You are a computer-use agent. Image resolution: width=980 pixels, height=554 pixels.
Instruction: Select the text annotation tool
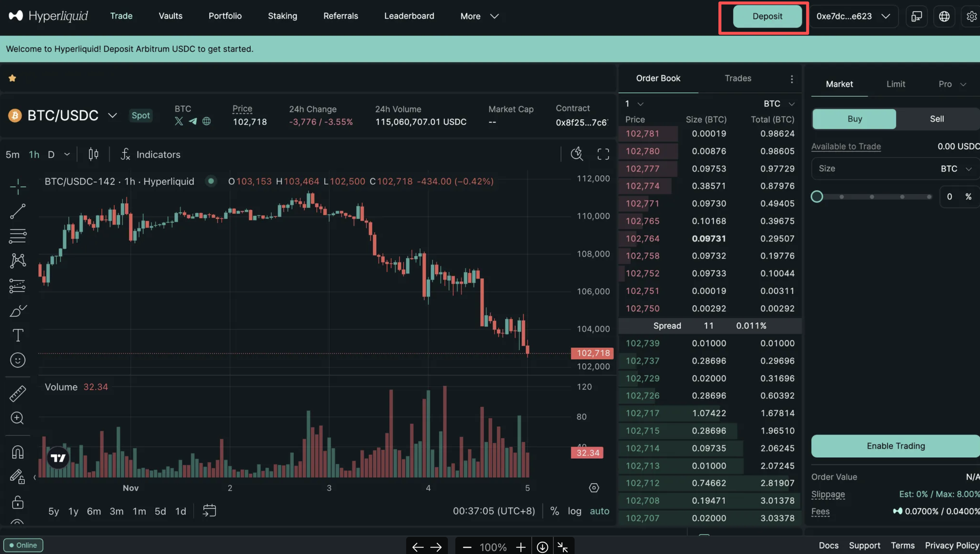18,335
